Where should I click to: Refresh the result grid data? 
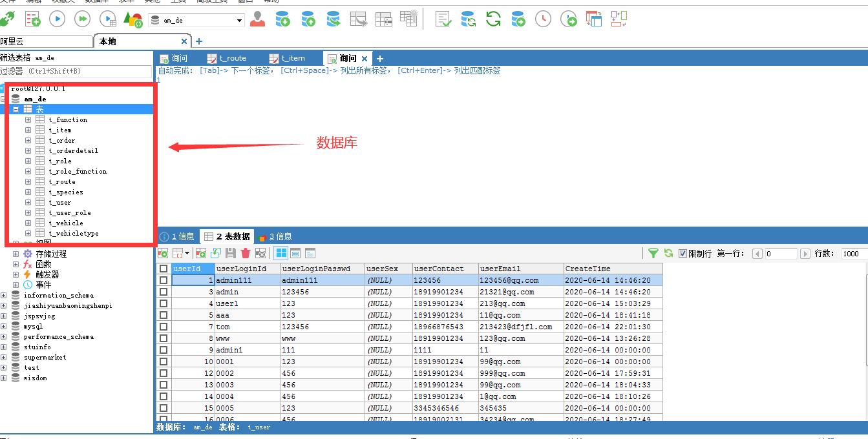(668, 254)
